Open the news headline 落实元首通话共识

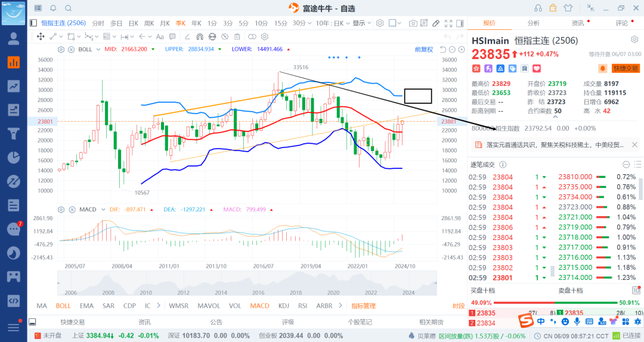(x=555, y=144)
